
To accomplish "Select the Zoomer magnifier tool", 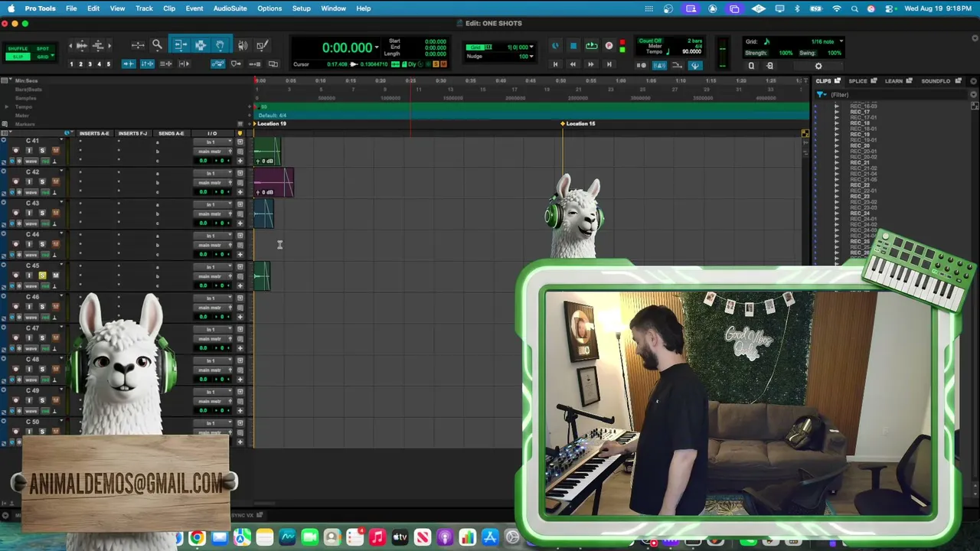I will (157, 46).
